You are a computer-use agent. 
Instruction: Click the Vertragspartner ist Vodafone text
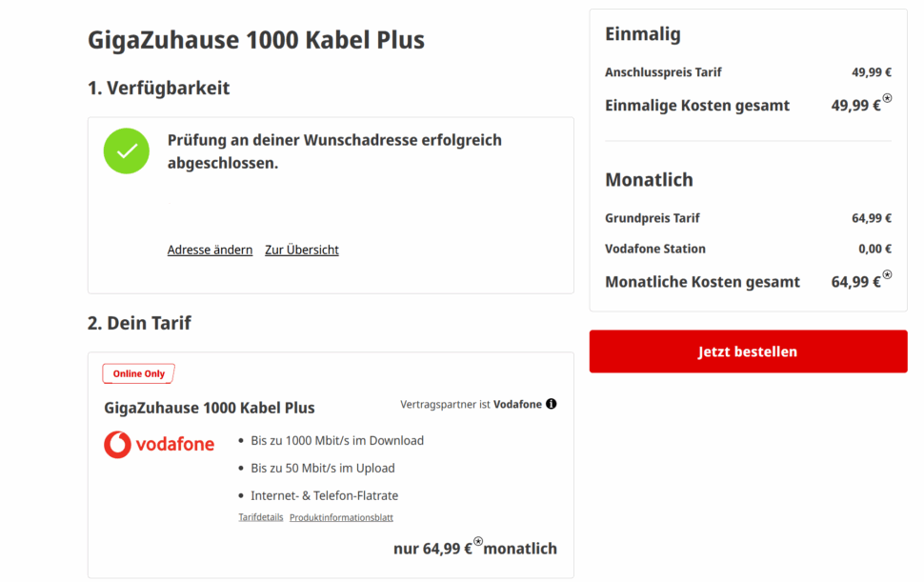(471, 404)
